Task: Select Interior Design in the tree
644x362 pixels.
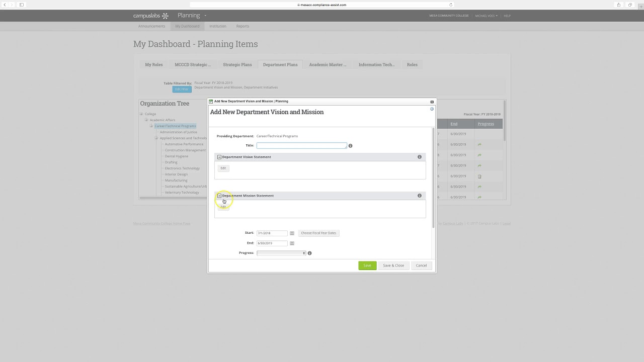Action: tap(176, 174)
